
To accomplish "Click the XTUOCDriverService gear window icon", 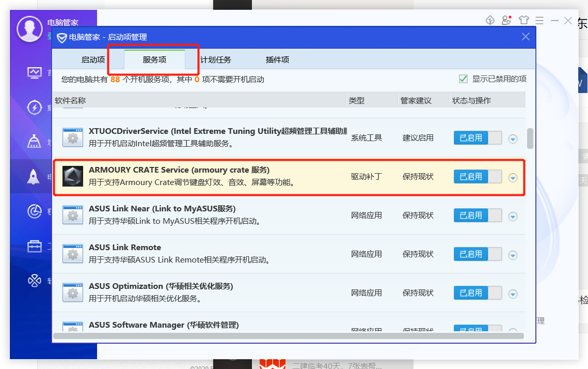I will pos(73,137).
